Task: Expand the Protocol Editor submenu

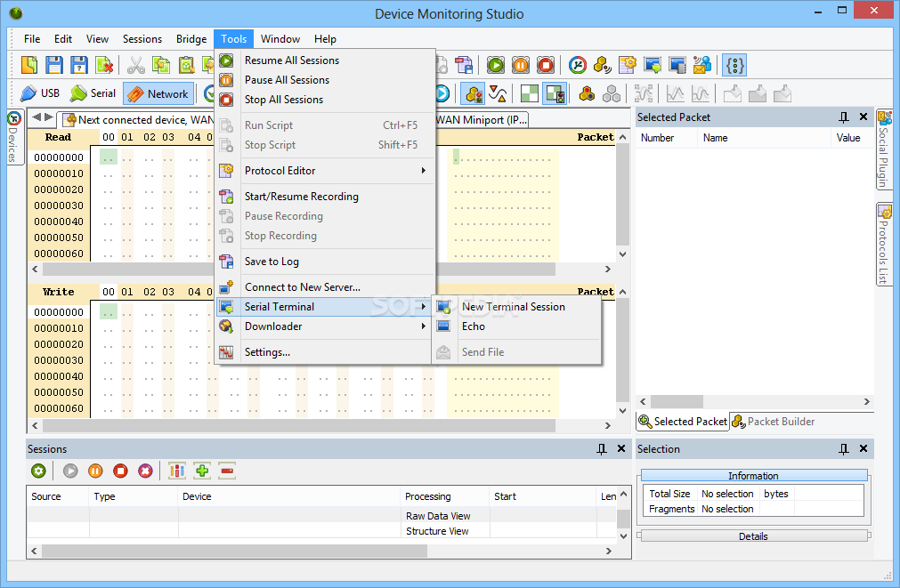Action: [325, 171]
